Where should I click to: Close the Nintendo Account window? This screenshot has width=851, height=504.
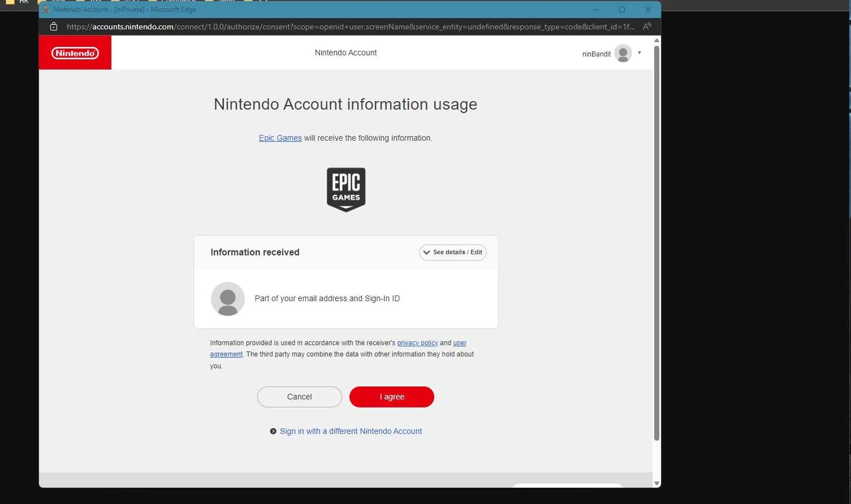click(x=648, y=10)
